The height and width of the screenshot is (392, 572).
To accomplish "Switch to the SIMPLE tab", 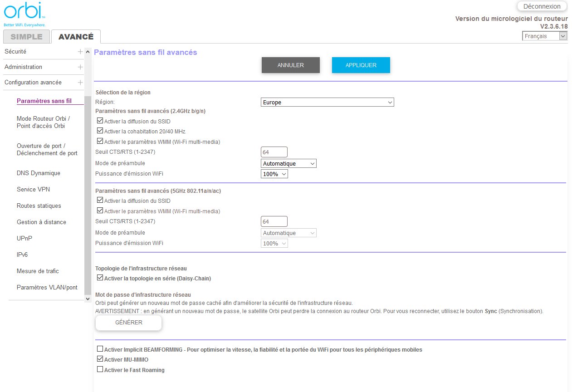I will pyautogui.click(x=26, y=37).
